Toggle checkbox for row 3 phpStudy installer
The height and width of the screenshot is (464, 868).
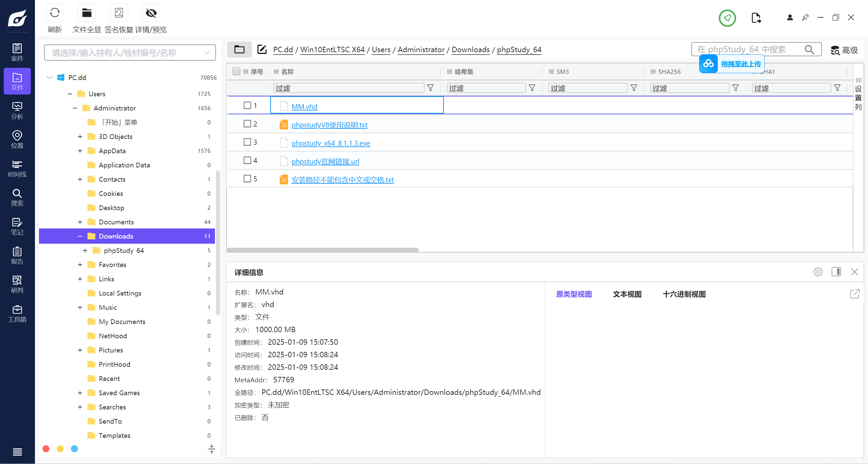pos(248,143)
